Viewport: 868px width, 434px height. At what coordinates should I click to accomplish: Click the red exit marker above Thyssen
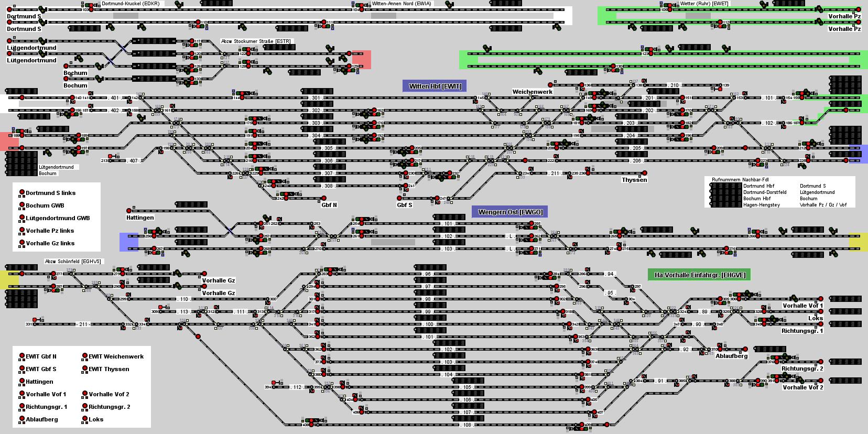pyautogui.click(x=645, y=173)
